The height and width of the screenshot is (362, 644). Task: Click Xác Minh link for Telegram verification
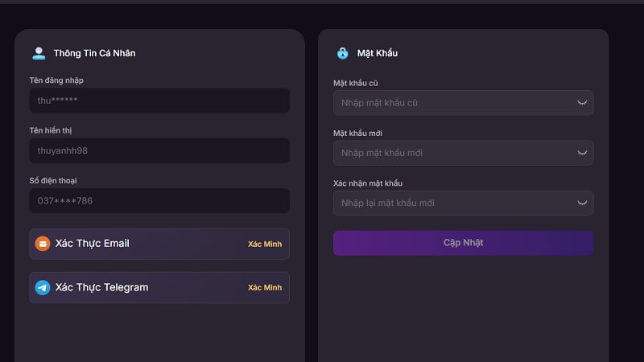[265, 288]
